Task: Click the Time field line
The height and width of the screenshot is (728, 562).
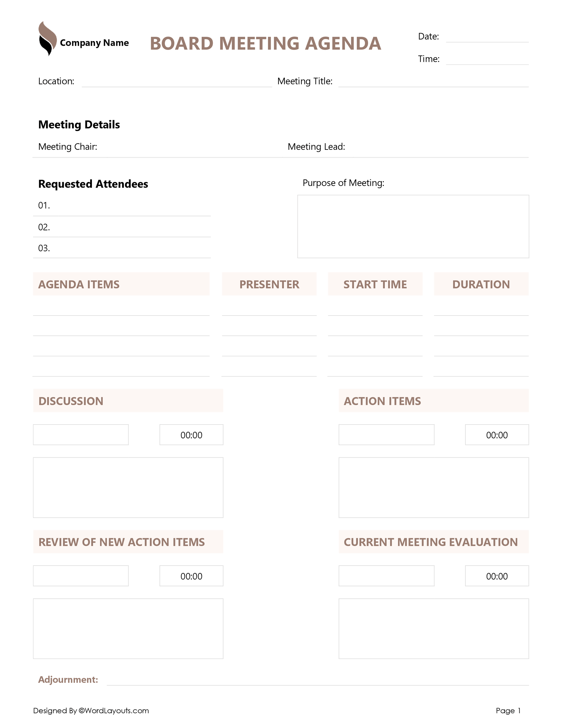Action: tap(487, 60)
